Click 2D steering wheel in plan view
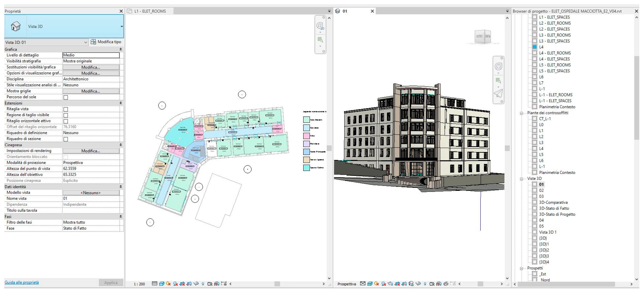 pos(320,26)
